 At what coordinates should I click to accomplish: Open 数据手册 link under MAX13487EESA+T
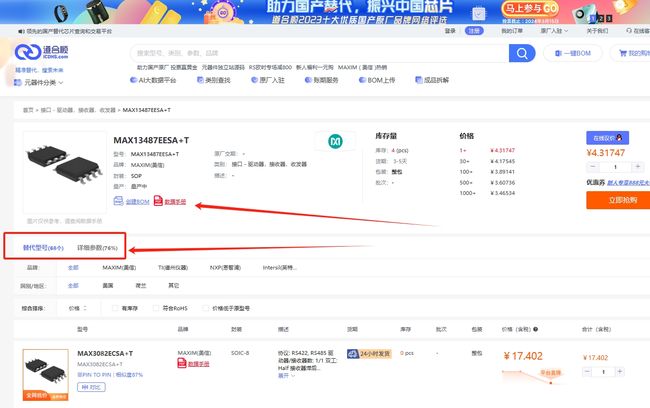point(175,202)
